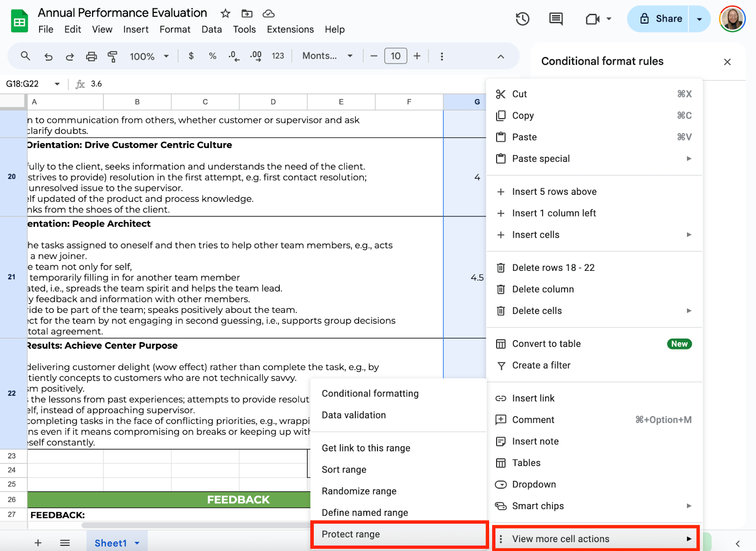Open the Extensions menu
Viewport: 756px width, 551px height.
point(290,29)
